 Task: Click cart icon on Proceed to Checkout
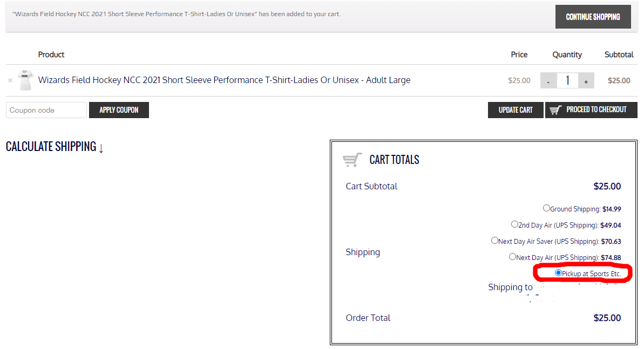pos(555,110)
